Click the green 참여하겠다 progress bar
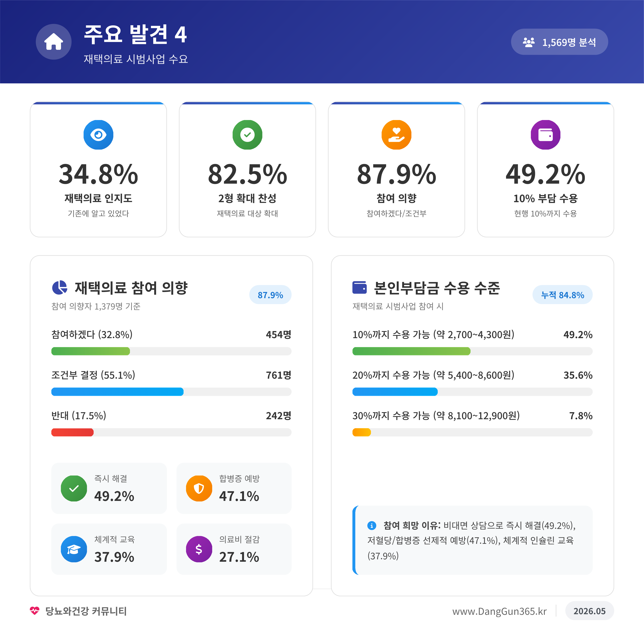The image size is (644, 644). point(91,351)
